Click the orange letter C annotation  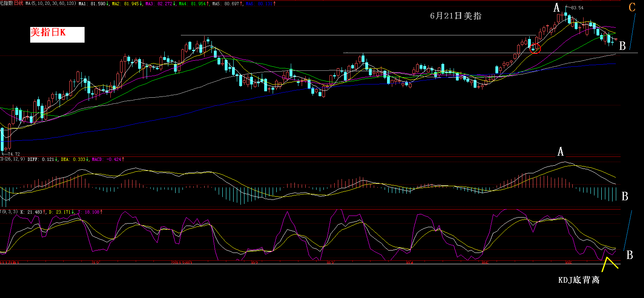pyautogui.click(x=632, y=7)
